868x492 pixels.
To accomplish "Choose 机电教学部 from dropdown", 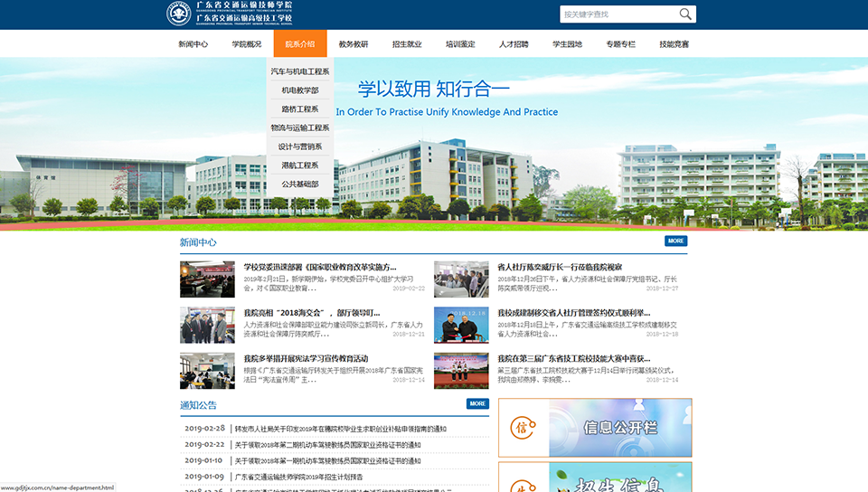I will point(300,90).
